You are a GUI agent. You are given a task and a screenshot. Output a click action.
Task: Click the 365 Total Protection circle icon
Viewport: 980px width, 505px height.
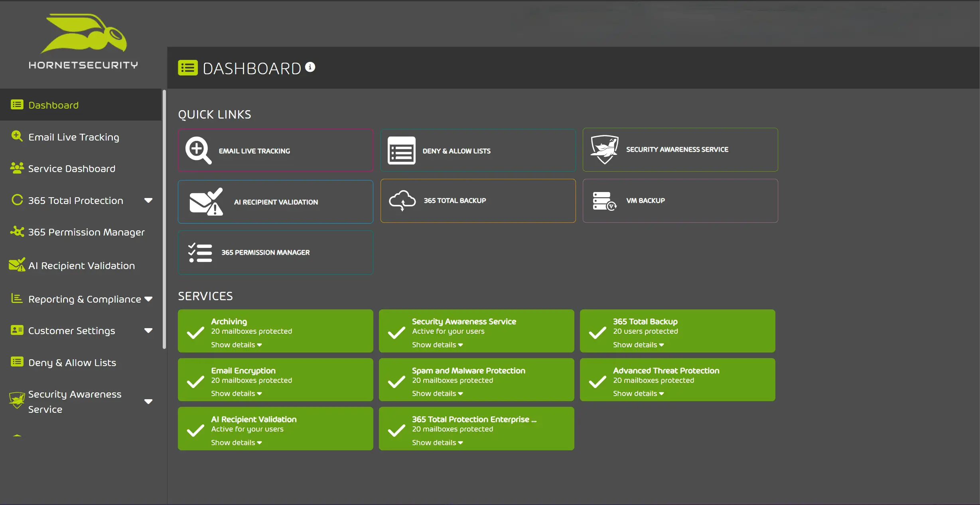coord(17,200)
